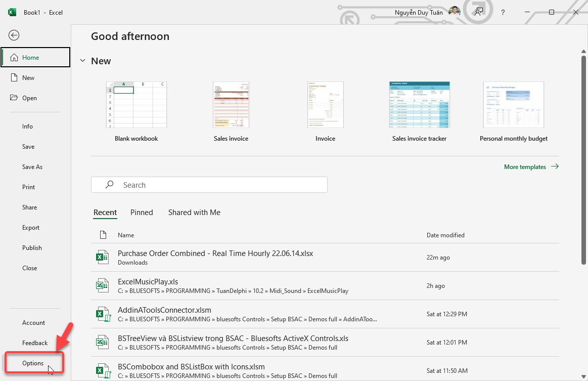Select the Home menu item
This screenshot has height=381, width=588.
35,58
